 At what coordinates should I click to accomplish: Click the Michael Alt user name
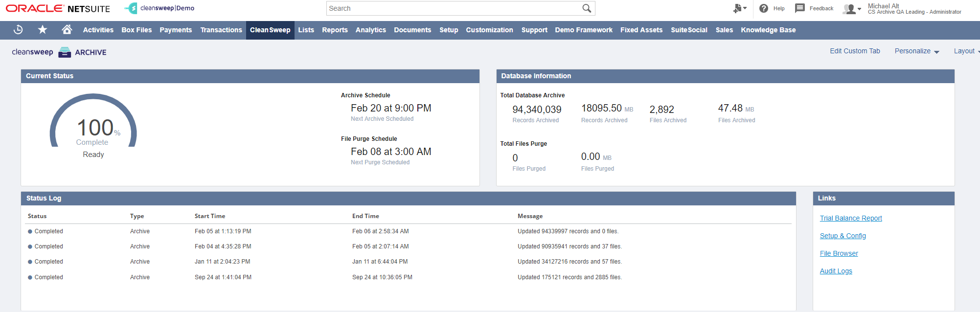point(883,6)
